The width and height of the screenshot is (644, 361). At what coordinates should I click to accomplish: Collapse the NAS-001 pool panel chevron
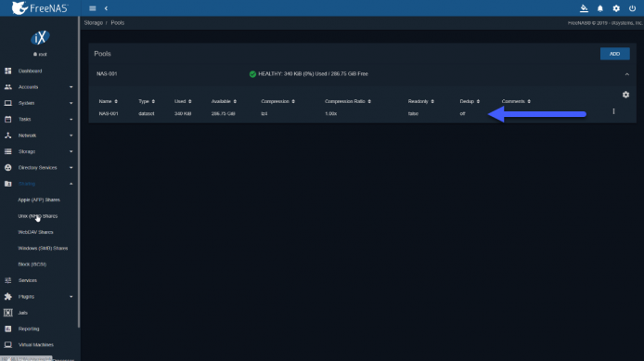coord(626,74)
